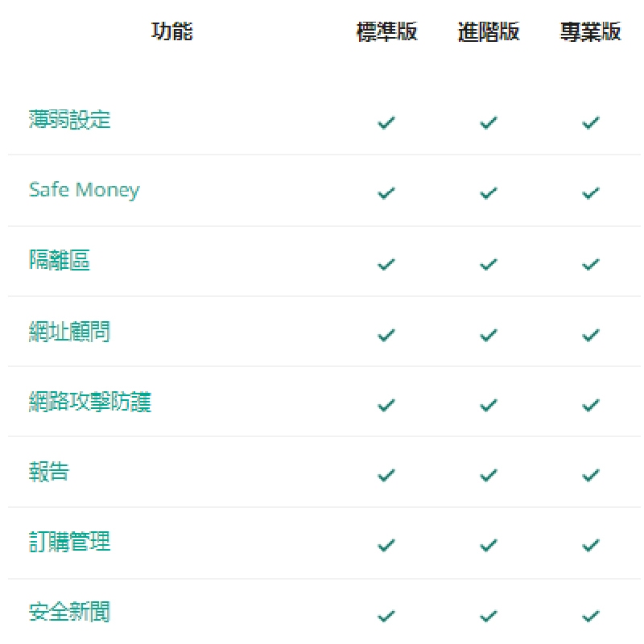Click 標準版 checkmark for 網址顧問

pyautogui.click(x=386, y=334)
